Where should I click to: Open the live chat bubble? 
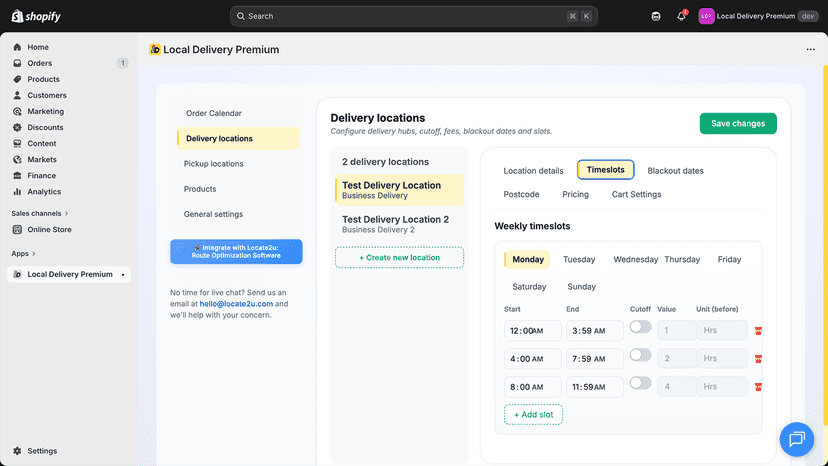[797, 439]
